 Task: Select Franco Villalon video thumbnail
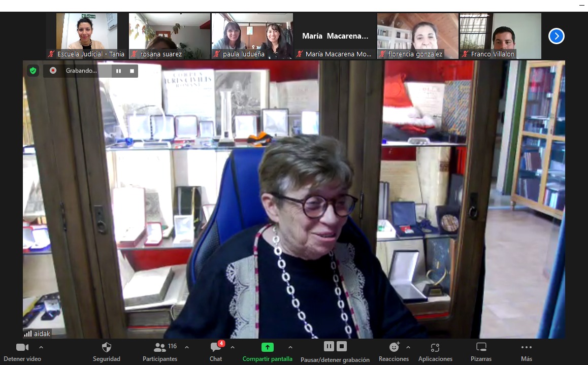click(x=501, y=36)
